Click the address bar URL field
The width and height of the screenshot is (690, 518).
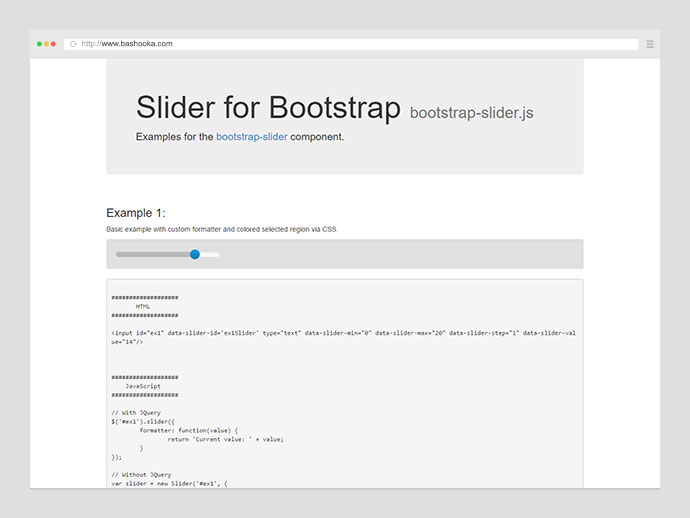(x=351, y=44)
